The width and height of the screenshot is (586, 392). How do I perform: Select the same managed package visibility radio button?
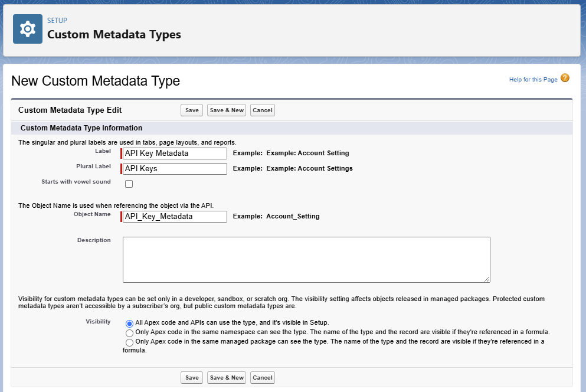tap(129, 342)
